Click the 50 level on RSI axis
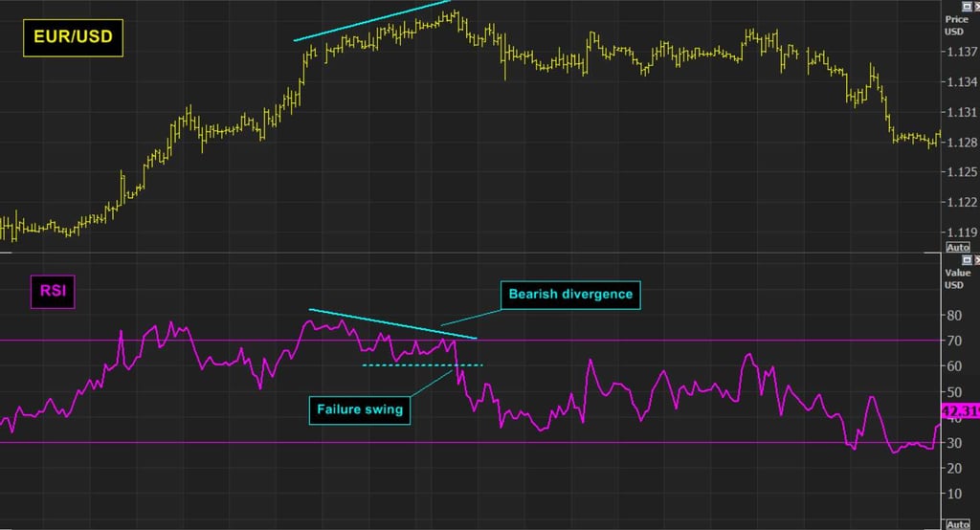 point(954,392)
